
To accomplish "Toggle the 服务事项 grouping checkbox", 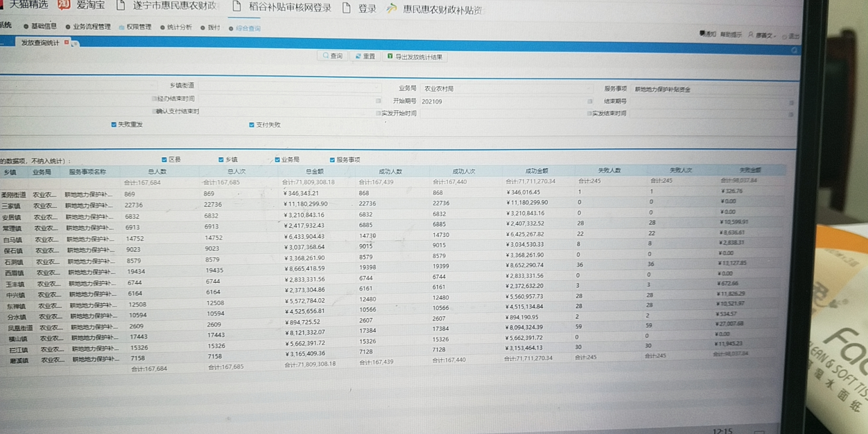I will [x=332, y=160].
